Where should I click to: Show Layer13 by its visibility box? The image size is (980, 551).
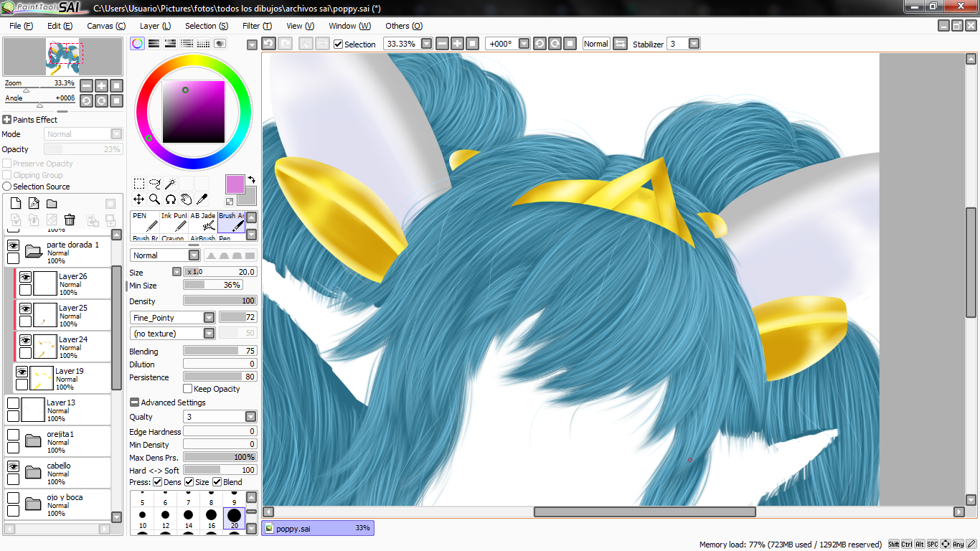[13, 403]
